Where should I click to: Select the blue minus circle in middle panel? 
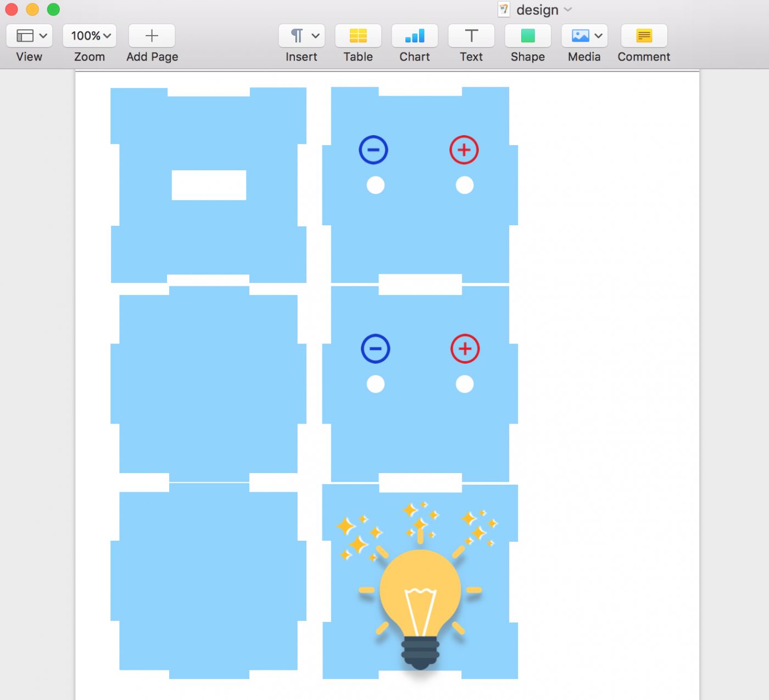(376, 349)
